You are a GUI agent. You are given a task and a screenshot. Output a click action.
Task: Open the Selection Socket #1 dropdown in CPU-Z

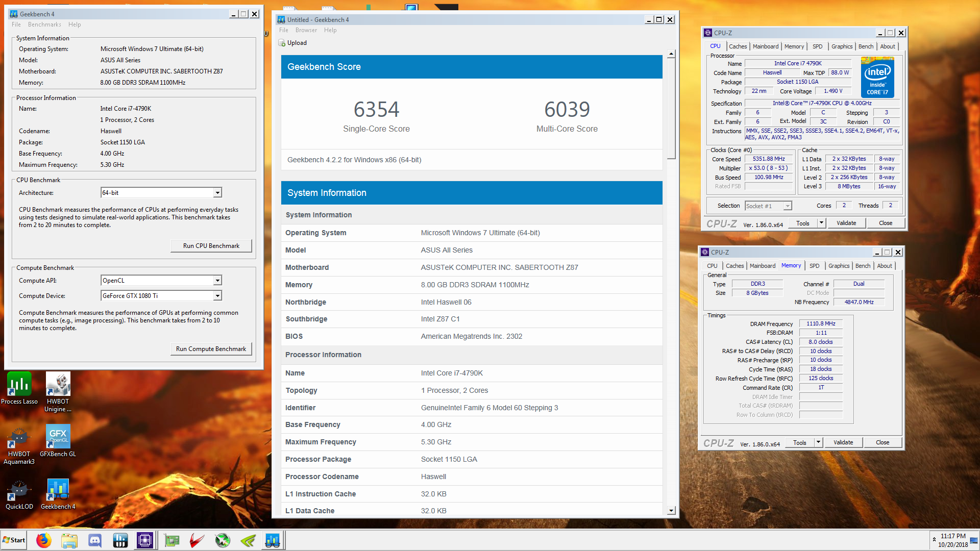[x=788, y=206]
